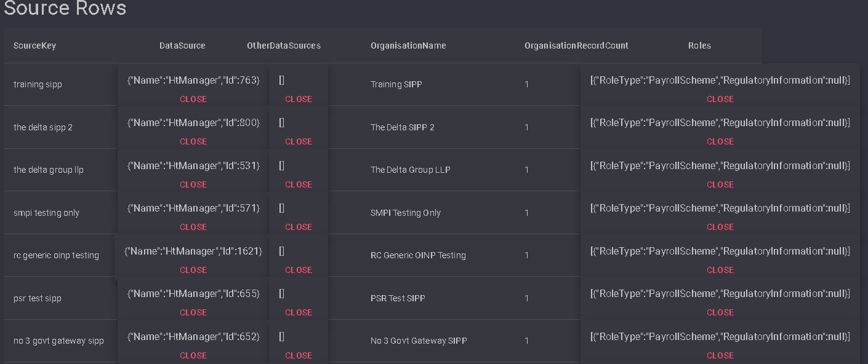Viewport: 868px width, 364px height.
Task: Sort by the DataSource column header
Action: (182, 45)
